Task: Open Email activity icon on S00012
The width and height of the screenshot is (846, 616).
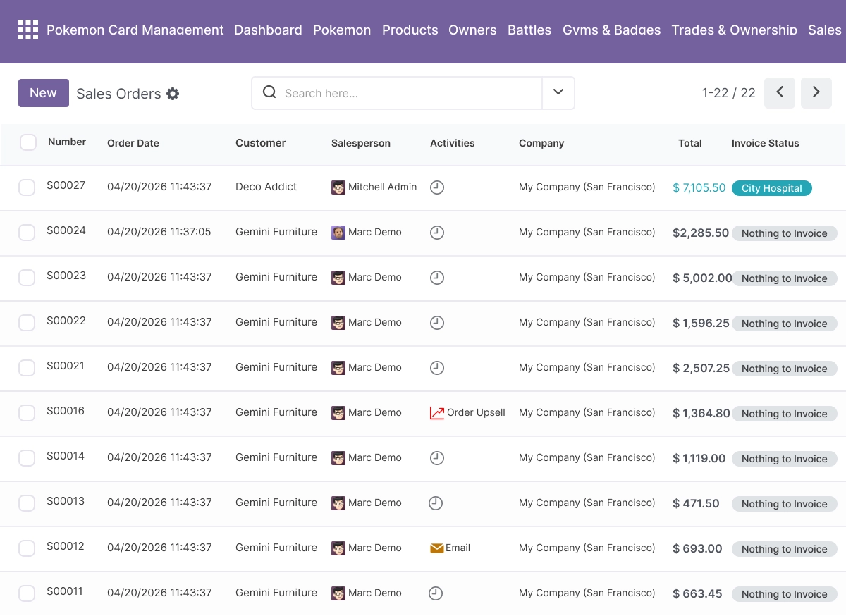Action: pyautogui.click(x=437, y=548)
